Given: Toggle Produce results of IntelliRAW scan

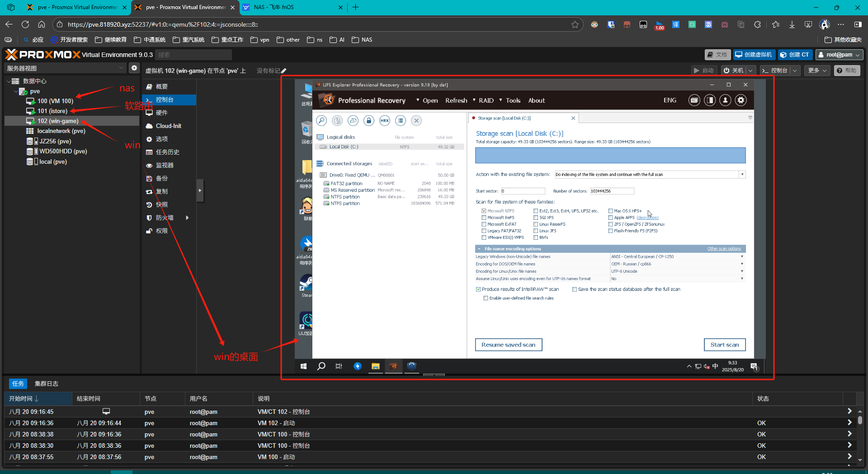Looking at the screenshot, I should (478, 289).
